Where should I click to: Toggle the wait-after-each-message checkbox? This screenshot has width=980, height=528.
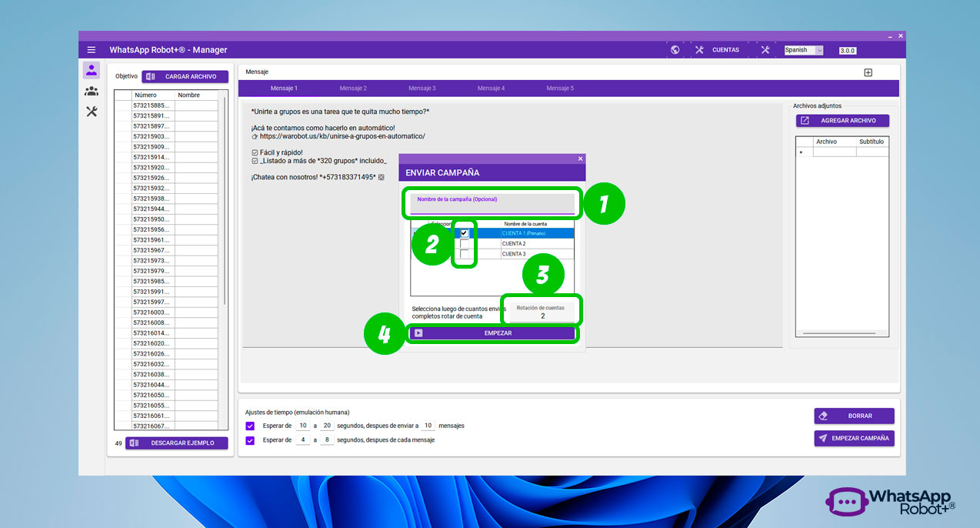click(250, 441)
